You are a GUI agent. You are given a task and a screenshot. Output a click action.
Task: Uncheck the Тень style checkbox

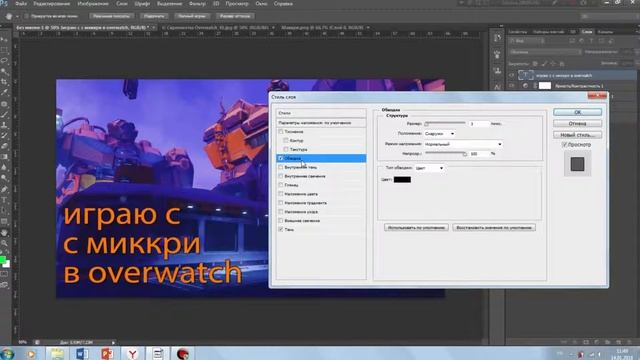point(281,229)
